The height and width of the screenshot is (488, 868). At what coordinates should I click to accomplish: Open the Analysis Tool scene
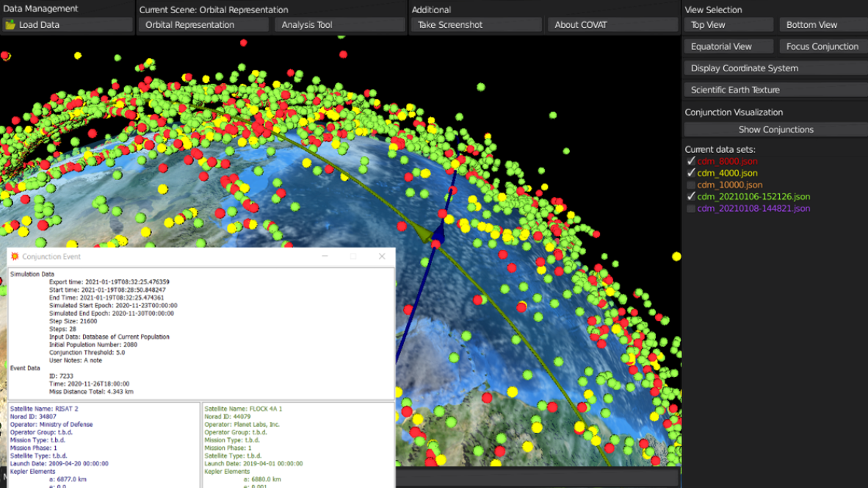point(340,25)
